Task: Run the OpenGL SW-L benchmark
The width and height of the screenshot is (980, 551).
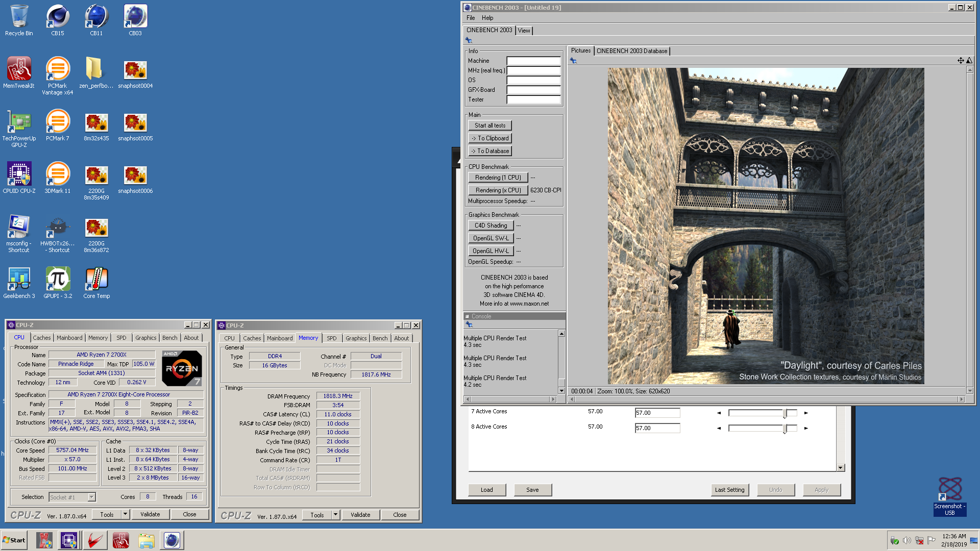Action: (491, 238)
